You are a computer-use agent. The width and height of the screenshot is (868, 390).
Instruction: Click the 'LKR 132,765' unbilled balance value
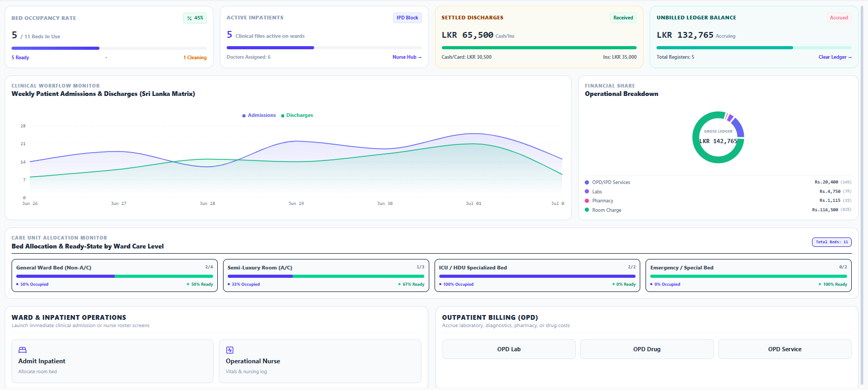pyautogui.click(x=685, y=35)
